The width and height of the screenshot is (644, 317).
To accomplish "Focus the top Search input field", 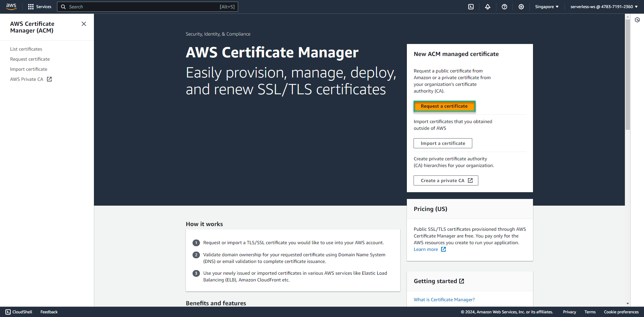I will tap(148, 7).
